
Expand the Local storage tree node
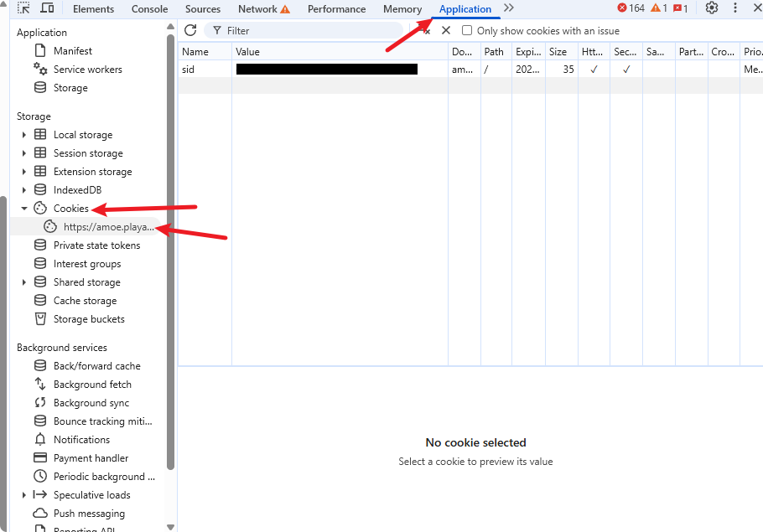point(24,135)
